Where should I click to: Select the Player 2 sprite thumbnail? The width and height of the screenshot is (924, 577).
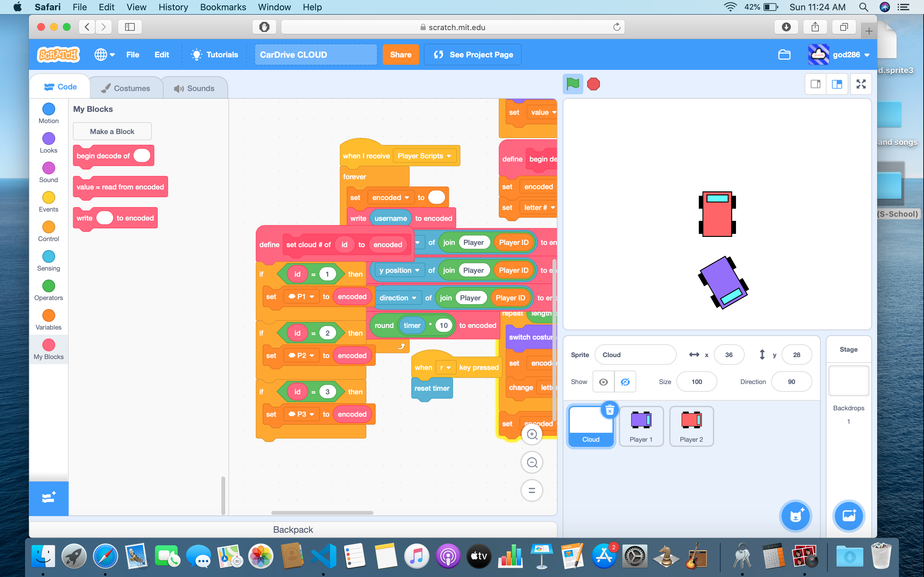(691, 426)
